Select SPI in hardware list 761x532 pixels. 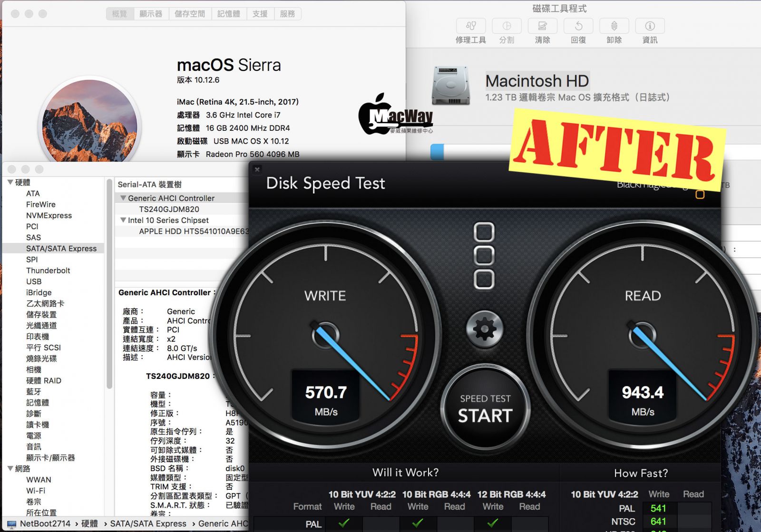[x=32, y=260]
